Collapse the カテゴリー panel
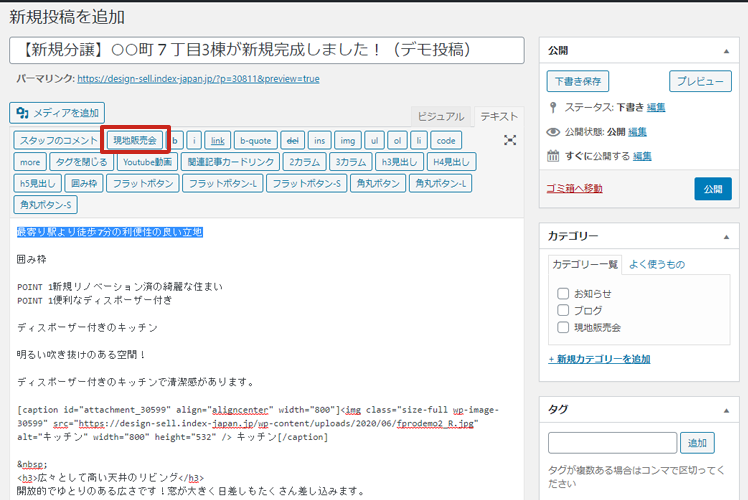This screenshot has width=748, height=500. tap(725, 236)
